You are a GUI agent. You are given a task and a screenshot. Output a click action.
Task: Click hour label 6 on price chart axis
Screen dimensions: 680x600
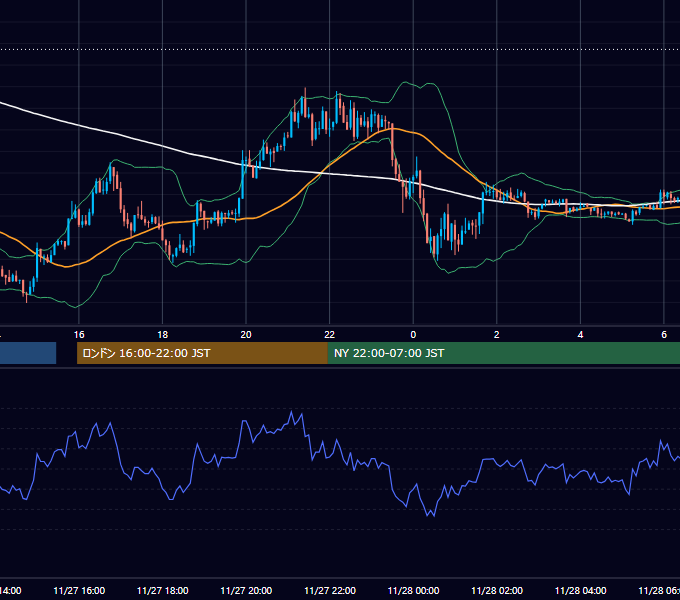664,335
